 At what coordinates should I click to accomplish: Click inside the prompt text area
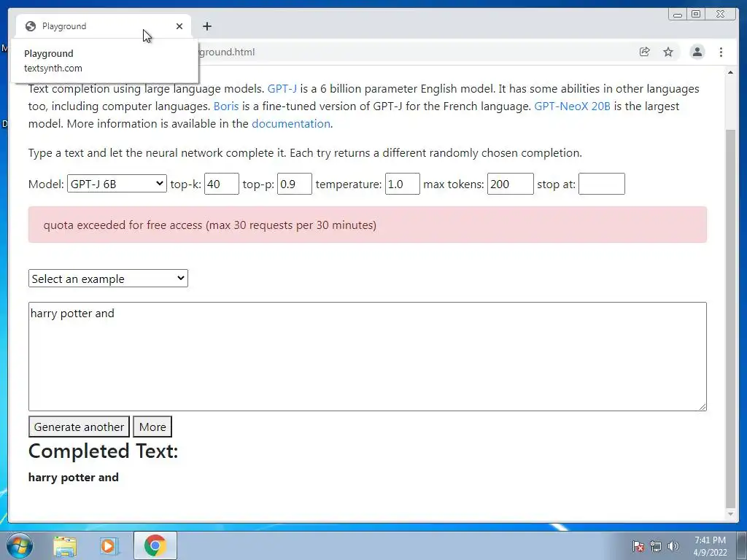click(368, 356)
